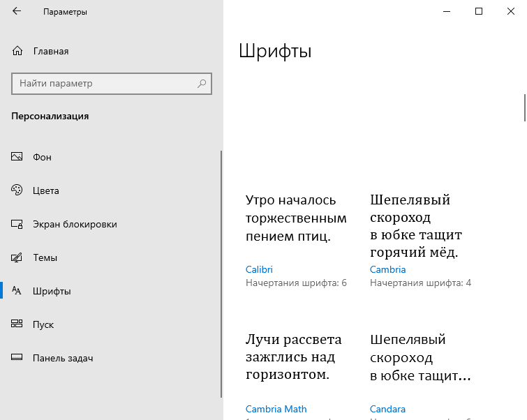Click the Шрифты page heading
The width and height of the screenshot is (527, 420).
click(x=275, y=52)
